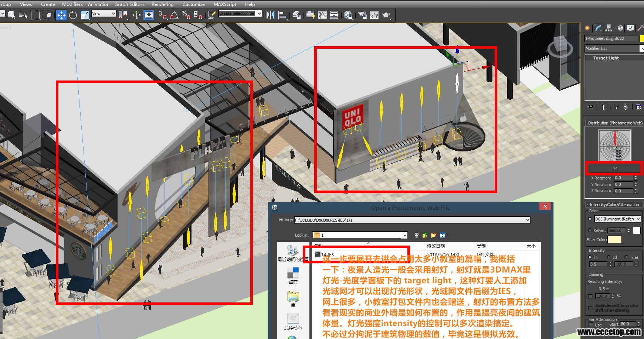
Task: Open Select by Name list tool
Action: (x=23, y=15)
